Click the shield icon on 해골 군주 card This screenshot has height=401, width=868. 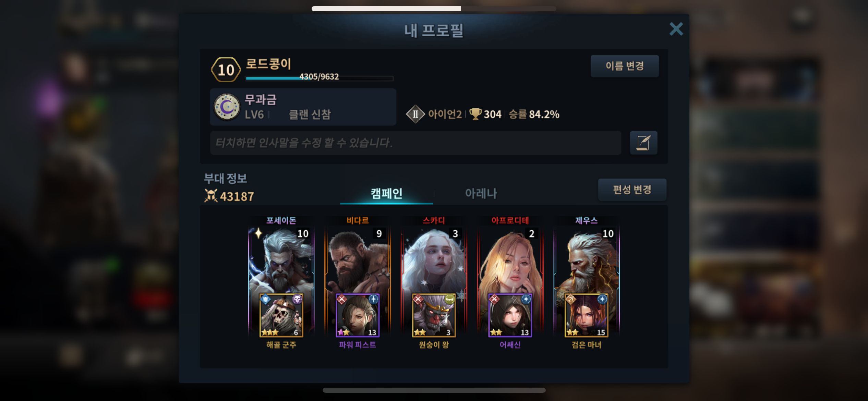265,300
